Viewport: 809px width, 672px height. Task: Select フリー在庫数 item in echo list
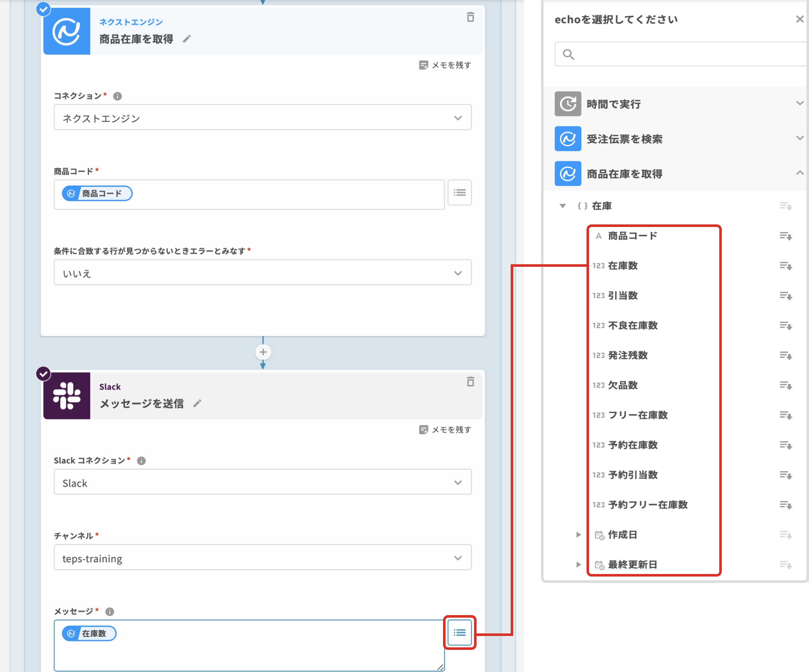click(x=638, y=415)
